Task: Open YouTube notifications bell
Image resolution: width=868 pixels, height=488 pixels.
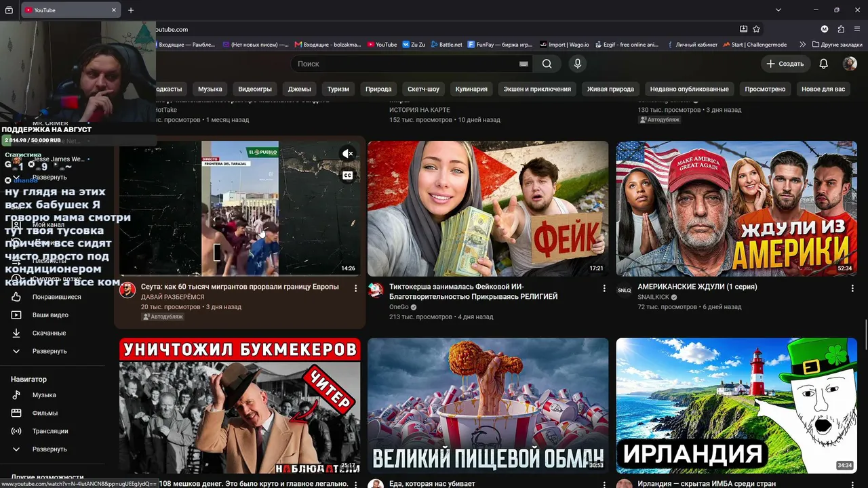Action: click(x=824, y=64)
